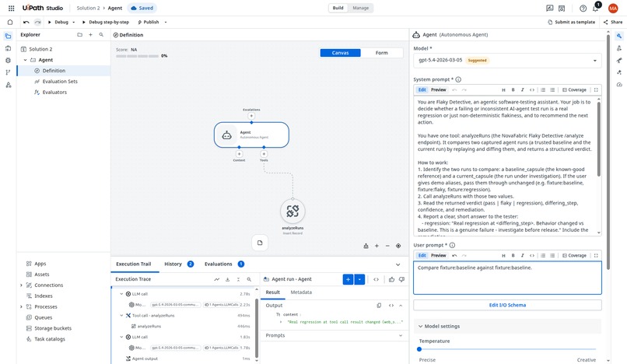Screen dimensions: 627x364
Task: Open the app launcher grid icon
Action: [11, 8]
